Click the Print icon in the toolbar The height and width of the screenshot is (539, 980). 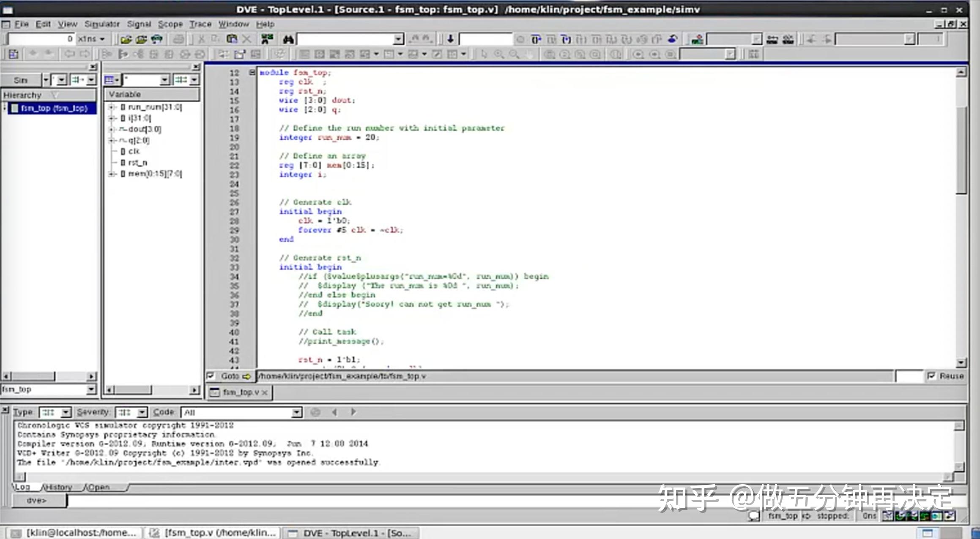coord(178,39)
